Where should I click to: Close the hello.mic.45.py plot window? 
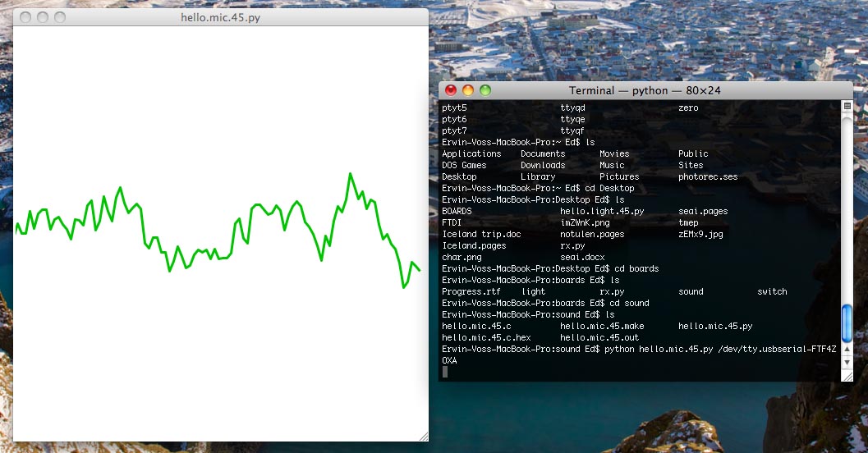(x=25, y=17)
